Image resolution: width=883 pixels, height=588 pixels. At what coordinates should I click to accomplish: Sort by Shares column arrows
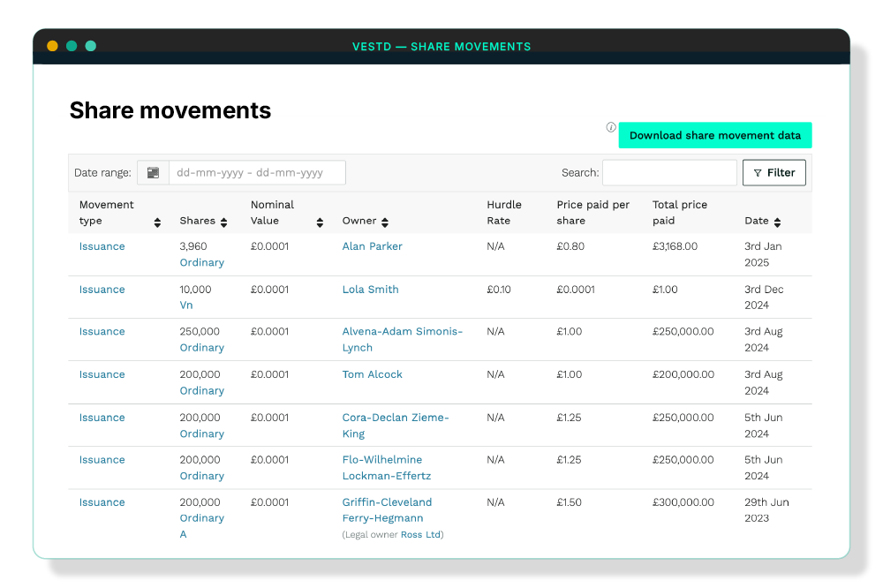[224, 222]
